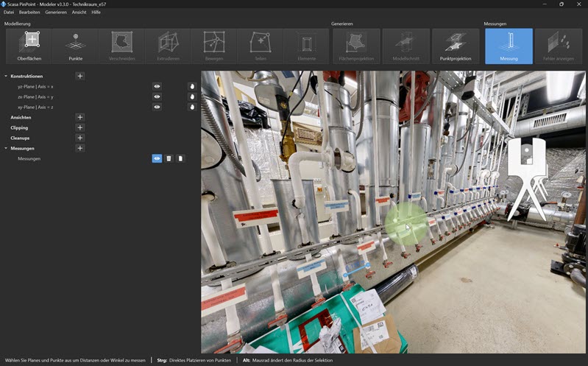Image resolution: width=588 pixels, height=366 pixels.
Task: Export Messungen using the document icon
Action: (x=180, y=158)
